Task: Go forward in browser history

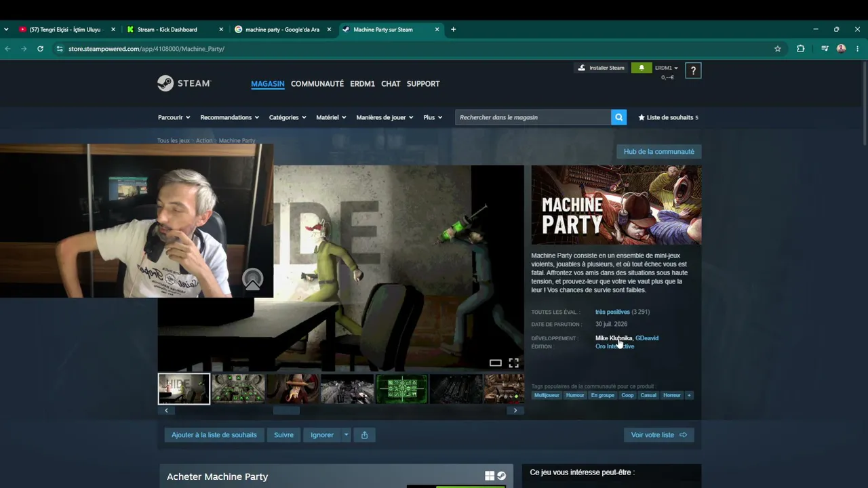Action: 24,49
